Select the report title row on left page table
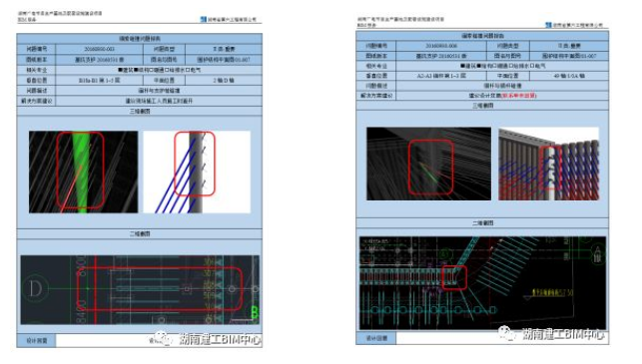Image resolution: width=642 pixels, height=364 pixels. [140, 39]
